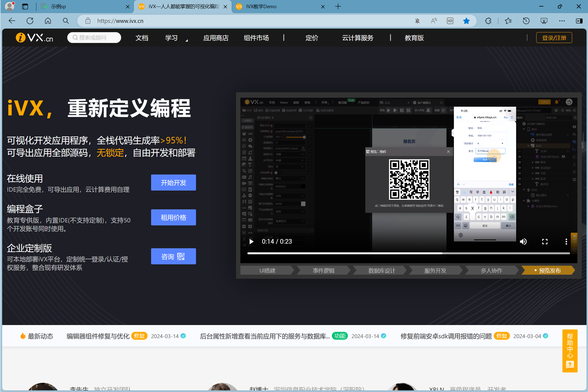Open the 组件市场 nav item

click(x=256, y=38)
